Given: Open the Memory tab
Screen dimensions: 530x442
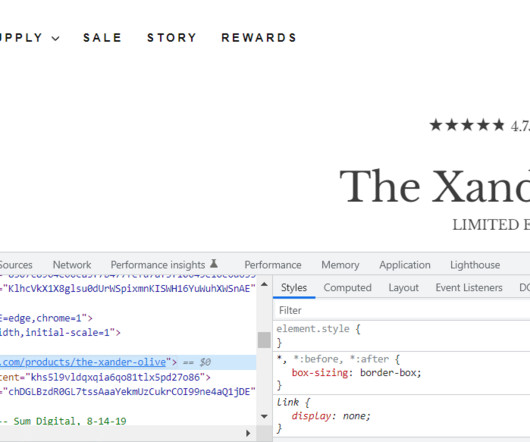Looking at the screenshot, I should [x=340, y=265].
